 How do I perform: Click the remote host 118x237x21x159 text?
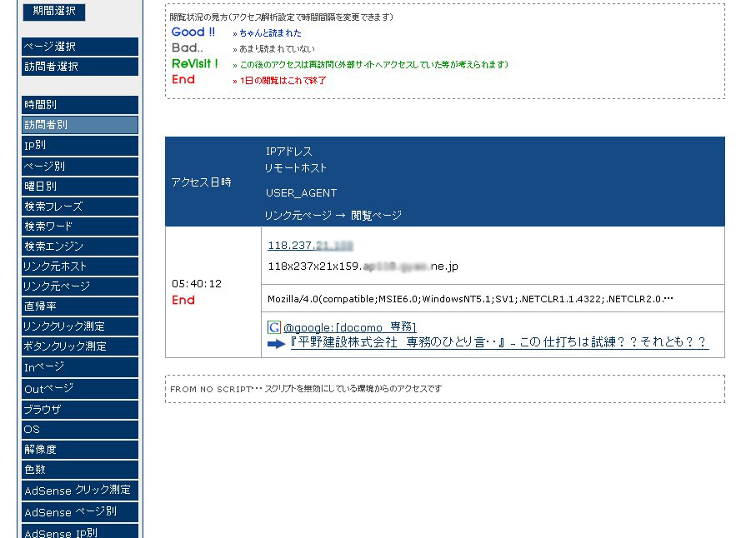tap(363, 267)
